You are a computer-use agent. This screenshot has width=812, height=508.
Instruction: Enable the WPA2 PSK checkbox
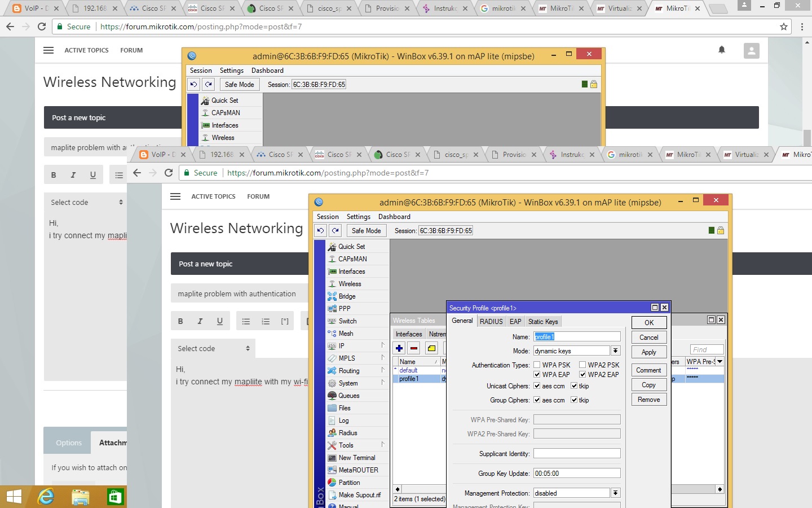click(582, 365)
